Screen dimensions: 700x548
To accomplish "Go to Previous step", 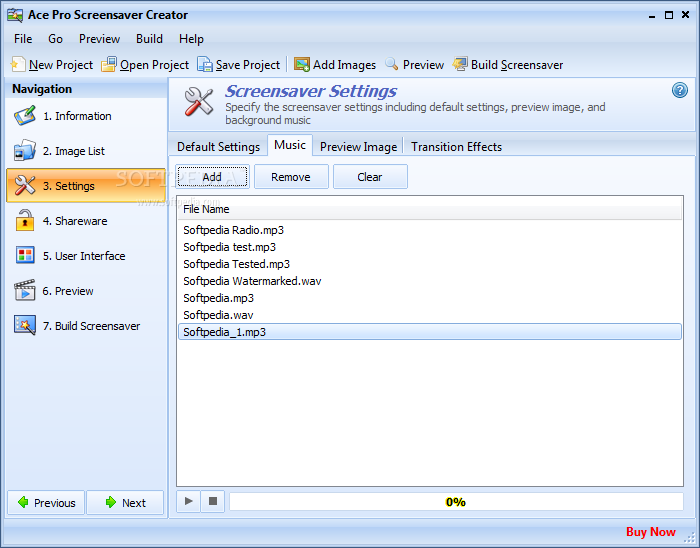I will pos(46,502).
